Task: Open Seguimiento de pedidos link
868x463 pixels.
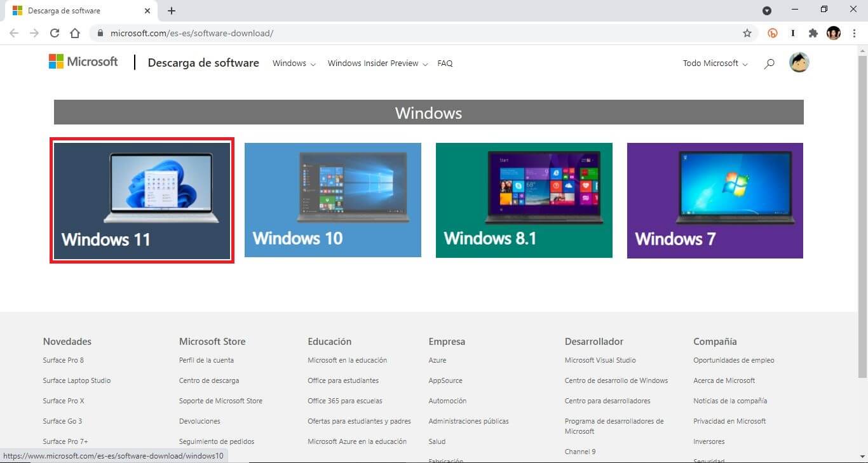Action: click(217, 441)
